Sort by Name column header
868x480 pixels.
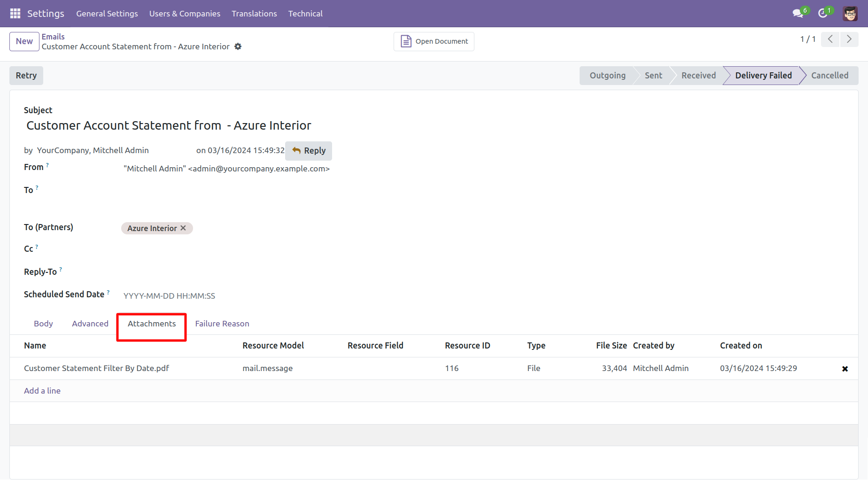click(35, 346)
